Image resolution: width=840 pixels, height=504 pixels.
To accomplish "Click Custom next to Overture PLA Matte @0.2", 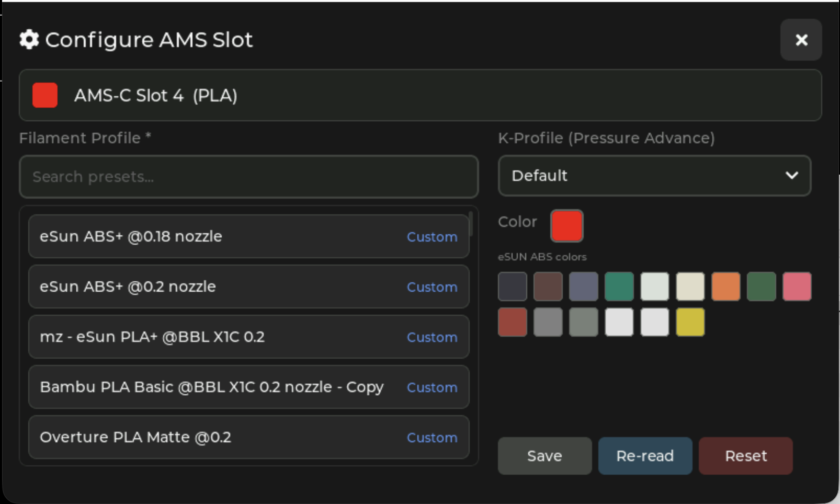I will click(432, 438).
